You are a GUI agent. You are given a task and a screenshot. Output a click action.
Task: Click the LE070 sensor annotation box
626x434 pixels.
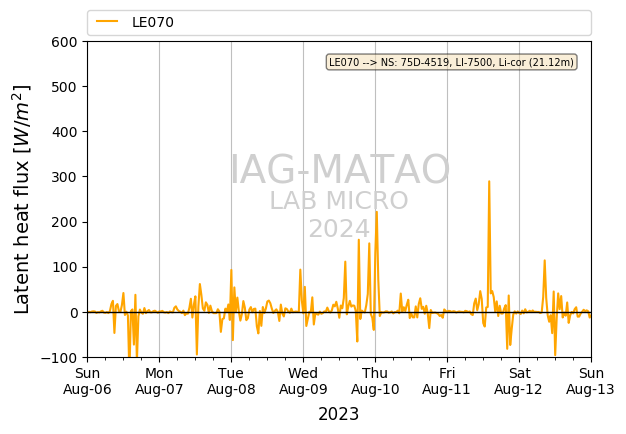click(452, 62)
